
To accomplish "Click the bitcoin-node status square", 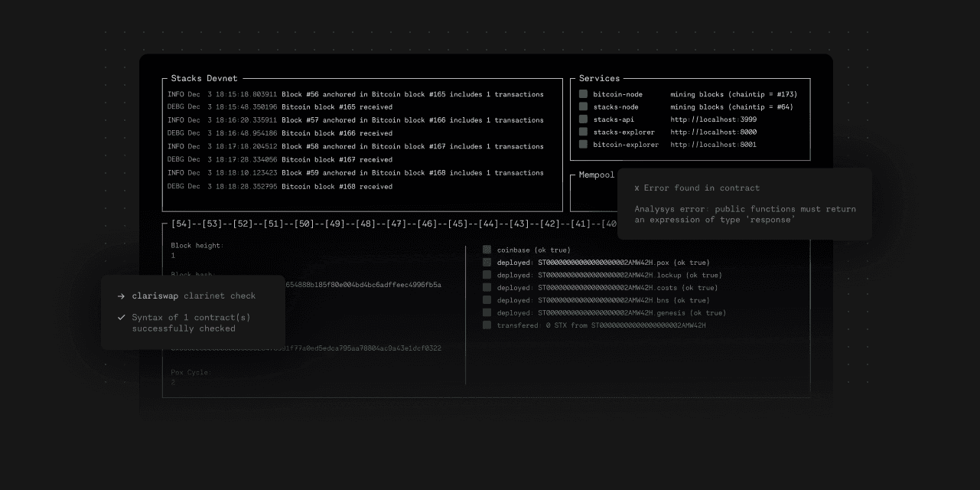I will [x=583, y=94].
